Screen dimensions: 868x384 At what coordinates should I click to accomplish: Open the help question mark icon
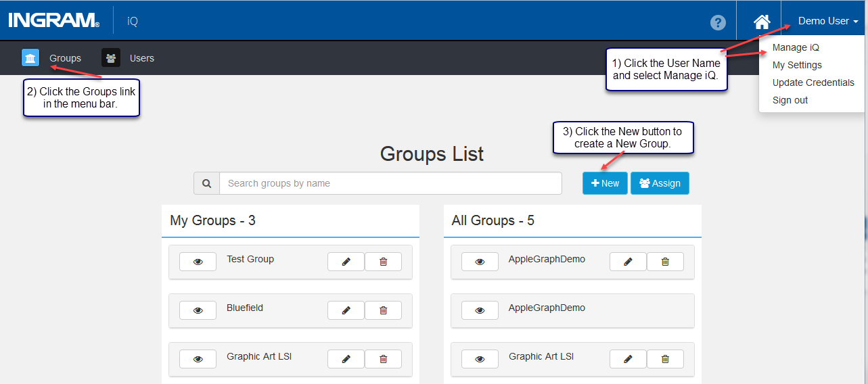coord(718,22)
